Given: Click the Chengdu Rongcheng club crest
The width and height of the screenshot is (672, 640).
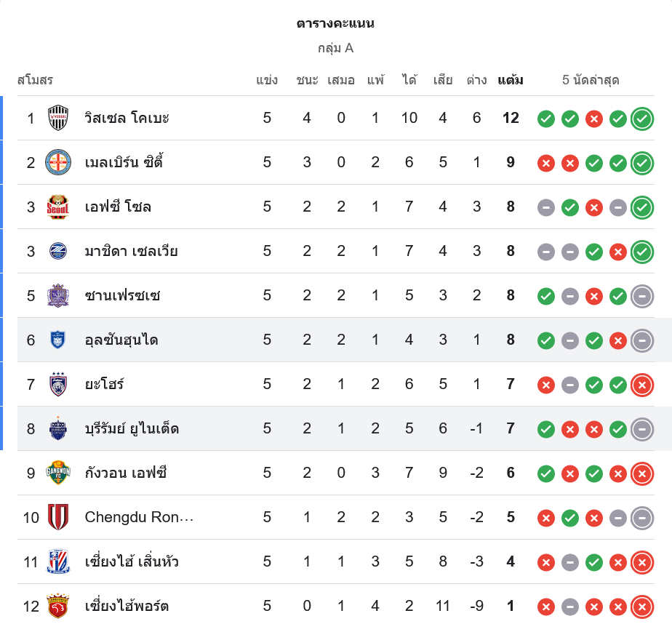Looking at the screenshot, I should coord(58,517).
